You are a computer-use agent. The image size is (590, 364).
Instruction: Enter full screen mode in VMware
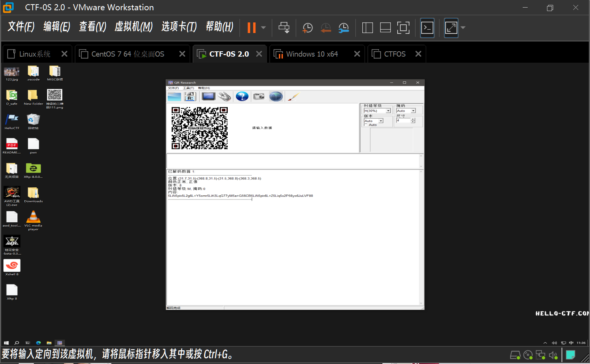click(403, 28)
